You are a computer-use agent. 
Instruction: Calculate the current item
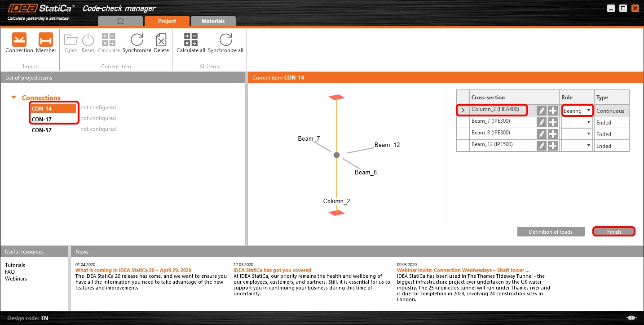point(109,43)
